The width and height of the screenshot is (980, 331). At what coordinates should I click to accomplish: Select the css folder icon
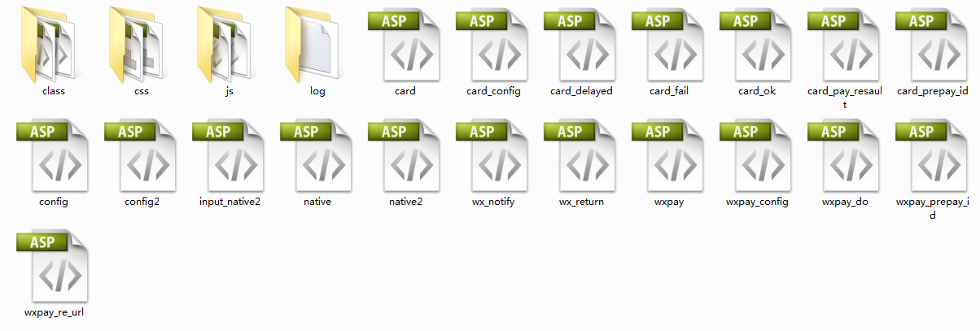[x=141, y=44]
